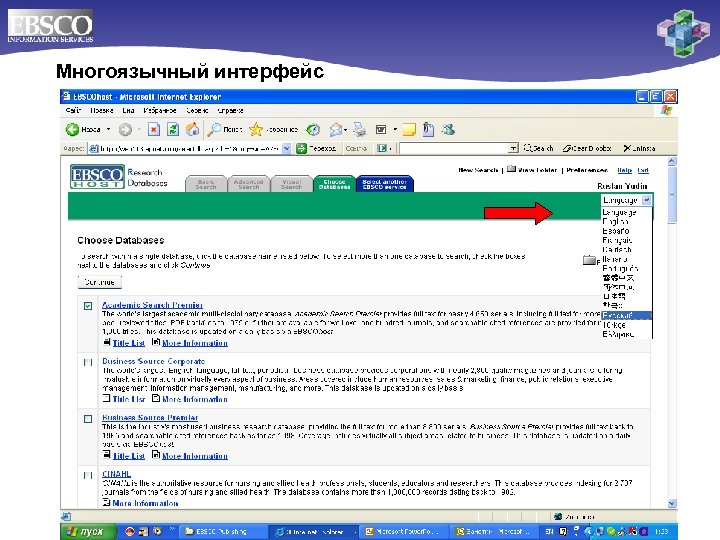720x540 pixels.
Task: Switch to the Advanced Search tab
Action: 248,184
